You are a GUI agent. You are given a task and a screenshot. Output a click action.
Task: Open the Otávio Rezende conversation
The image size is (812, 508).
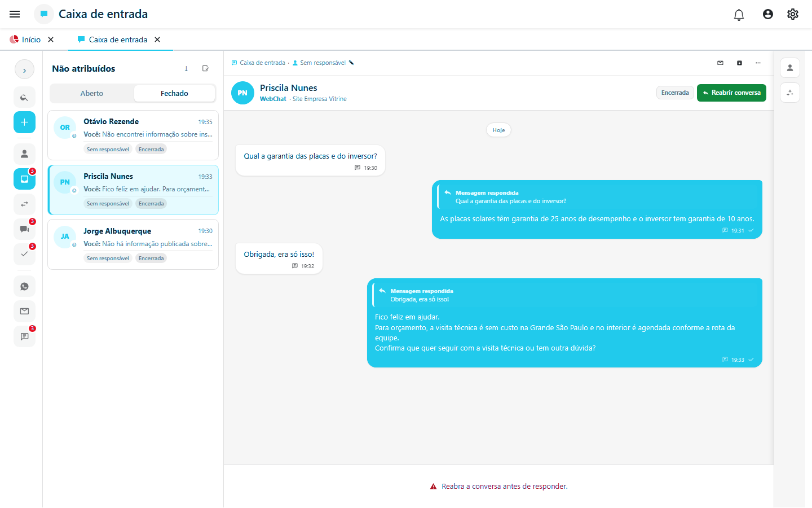coord(133,135)
